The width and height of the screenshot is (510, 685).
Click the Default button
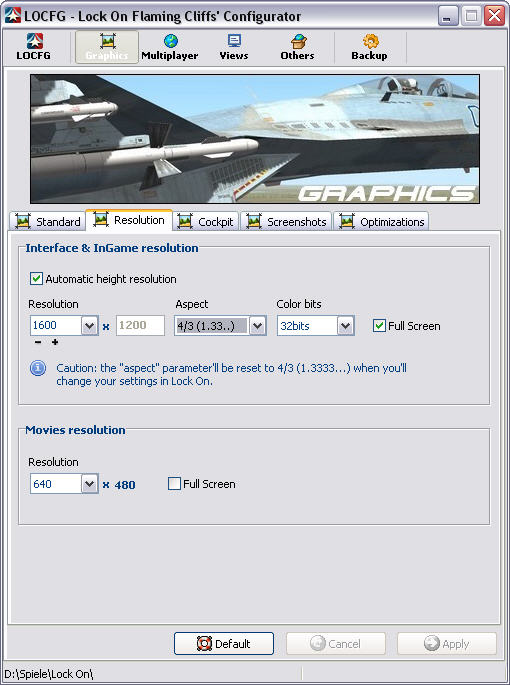[224, 643]
